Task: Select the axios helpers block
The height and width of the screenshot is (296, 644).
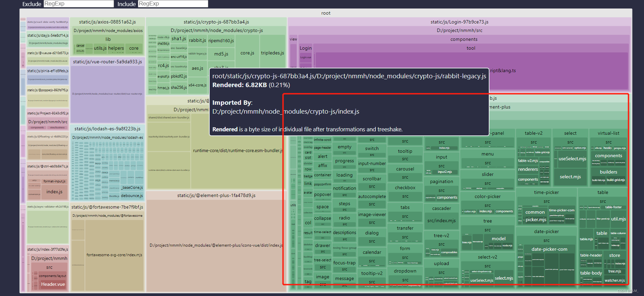Action: 116,48
